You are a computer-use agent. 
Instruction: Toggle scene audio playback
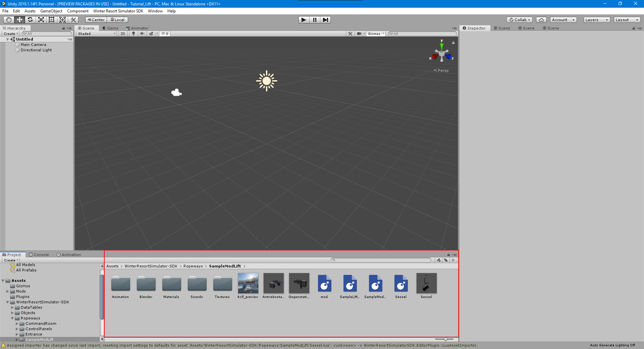[142, 34]
